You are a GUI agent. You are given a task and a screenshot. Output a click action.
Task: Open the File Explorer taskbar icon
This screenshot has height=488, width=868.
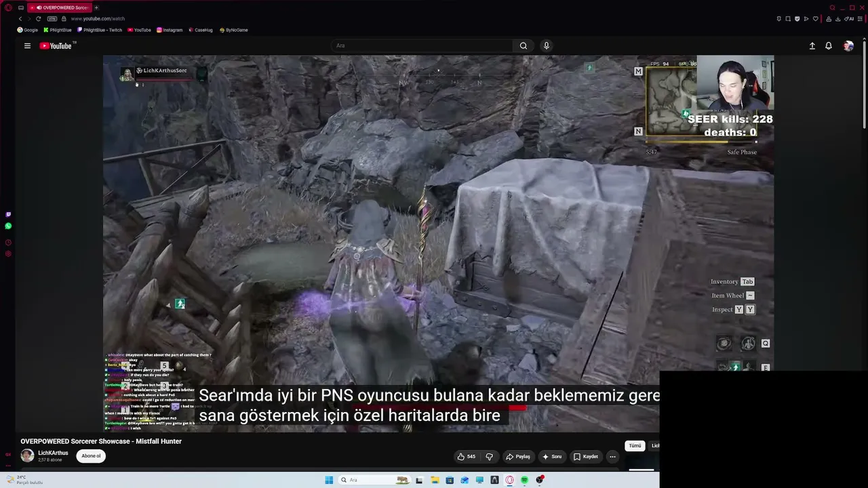pyautogui.click(x=434, y=480)
